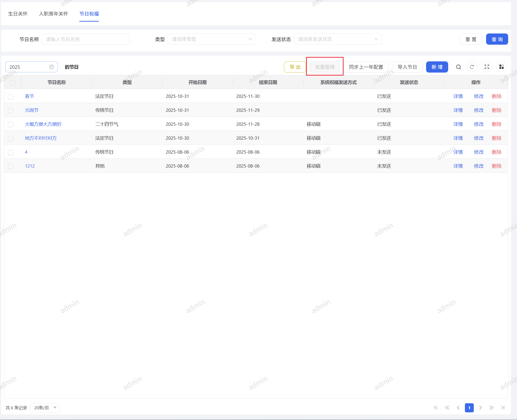Viewport: 517px width, 420px height.
Task: Click the search magnifier icon in toolbar
Action: (458, 67)
